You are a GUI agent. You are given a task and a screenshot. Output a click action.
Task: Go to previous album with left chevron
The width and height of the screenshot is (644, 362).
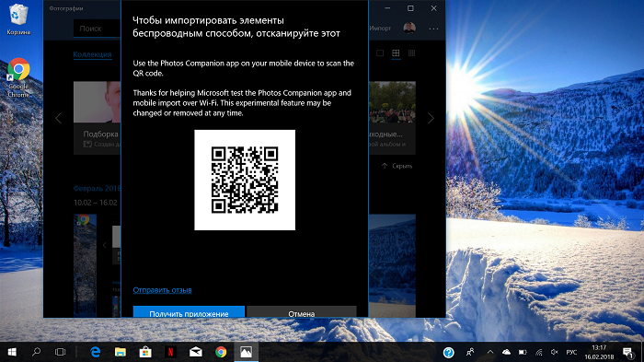coord(58,119)
